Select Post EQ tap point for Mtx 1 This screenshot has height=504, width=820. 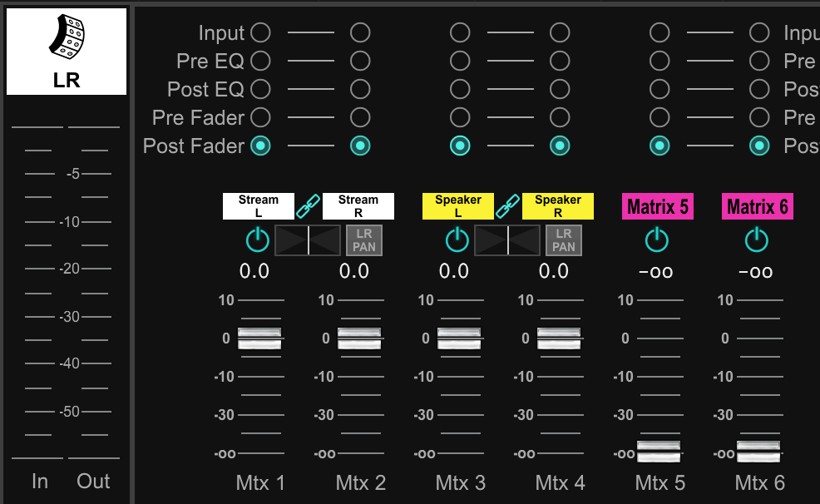coord(260,89)
